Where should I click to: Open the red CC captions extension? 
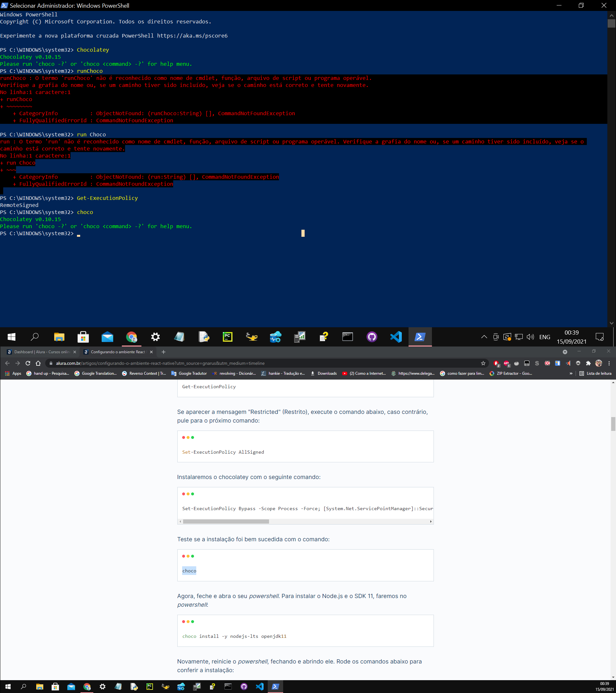pos(547,363)
